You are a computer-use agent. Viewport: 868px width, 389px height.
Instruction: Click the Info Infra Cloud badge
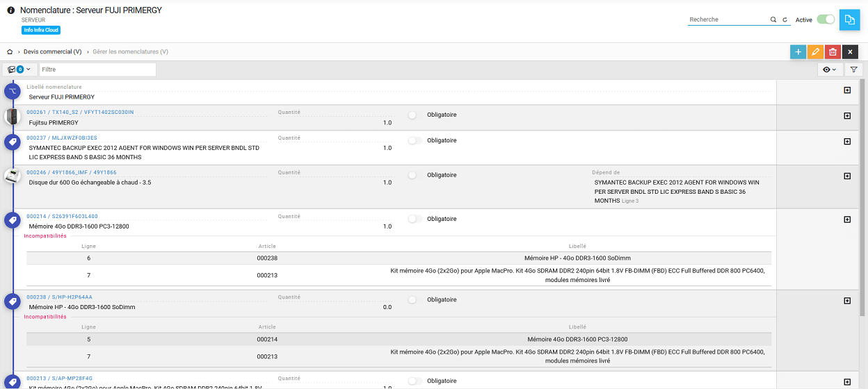coord(41,30)
